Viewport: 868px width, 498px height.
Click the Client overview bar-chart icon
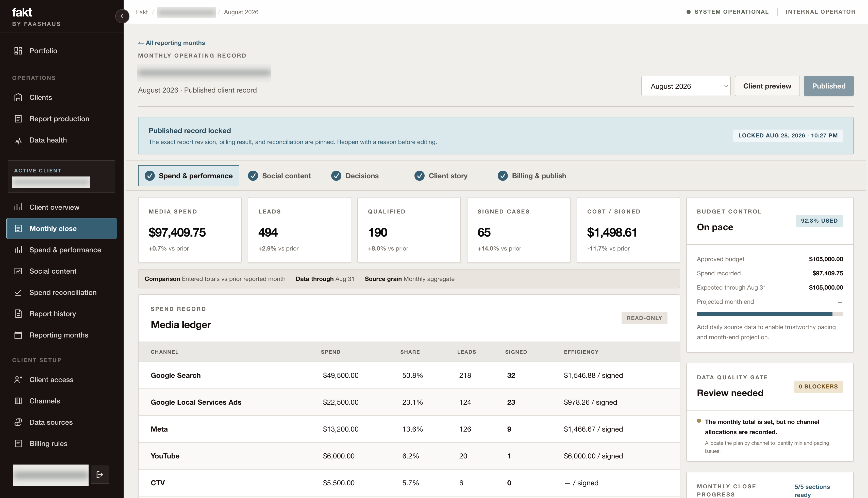(x=18, y=207)
